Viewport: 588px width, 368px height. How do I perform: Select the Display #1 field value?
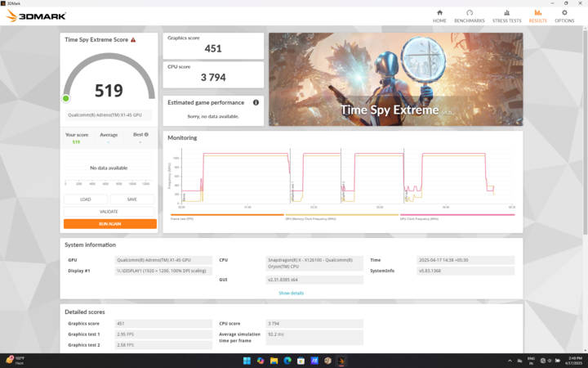click(163, 271)
